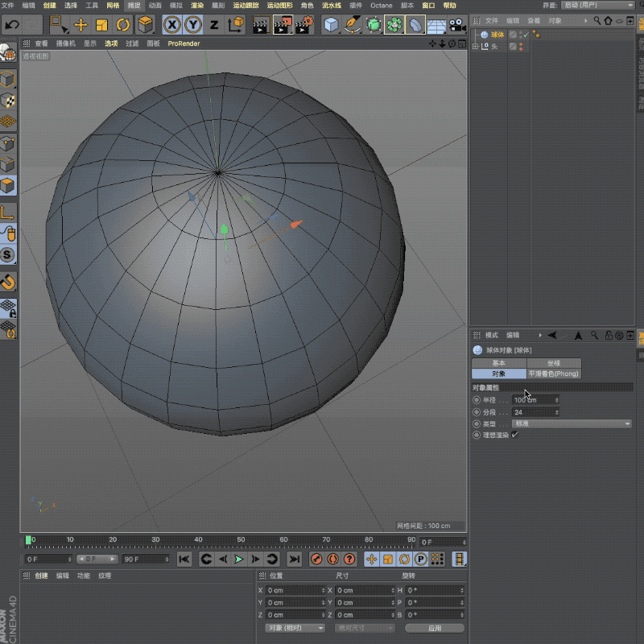Open the Spline Pen tool
The height and width of the screenshot is (644, 644).
coord(353,25)
